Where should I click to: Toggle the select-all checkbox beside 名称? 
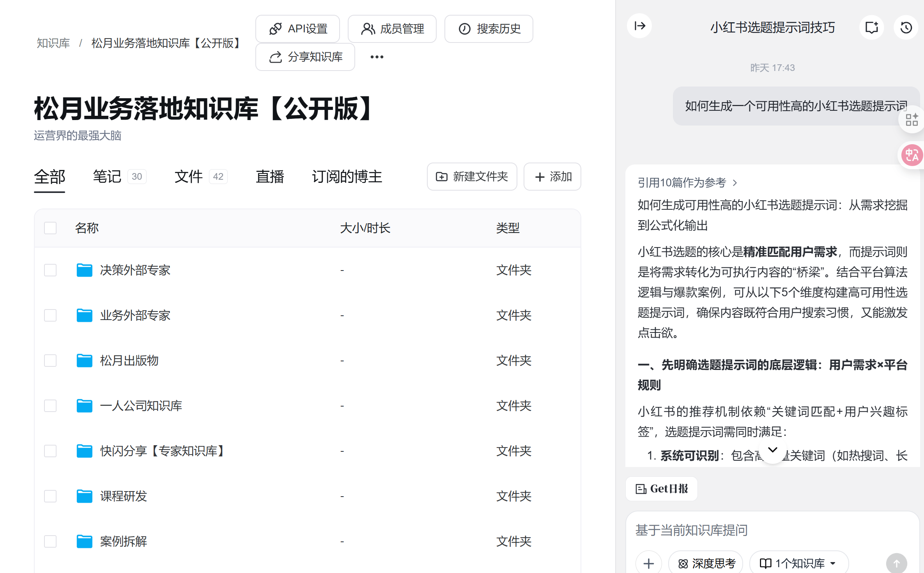click(x=50, y=228)
